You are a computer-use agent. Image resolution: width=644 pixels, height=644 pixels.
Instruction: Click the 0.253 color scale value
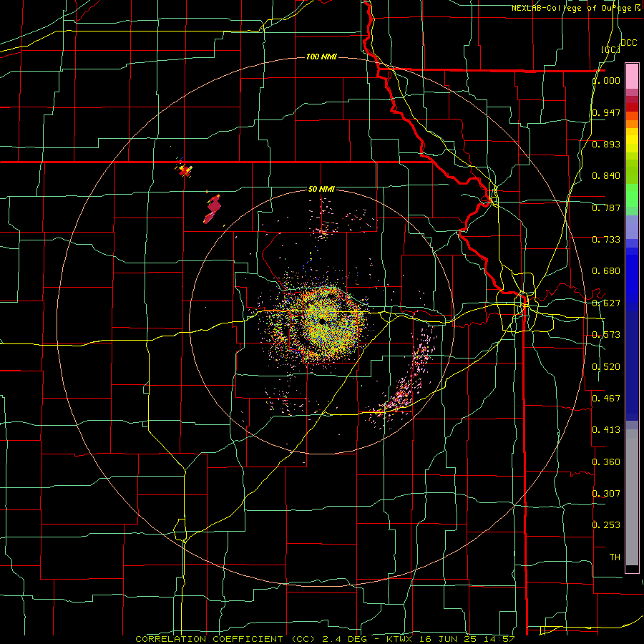point(606,525)
